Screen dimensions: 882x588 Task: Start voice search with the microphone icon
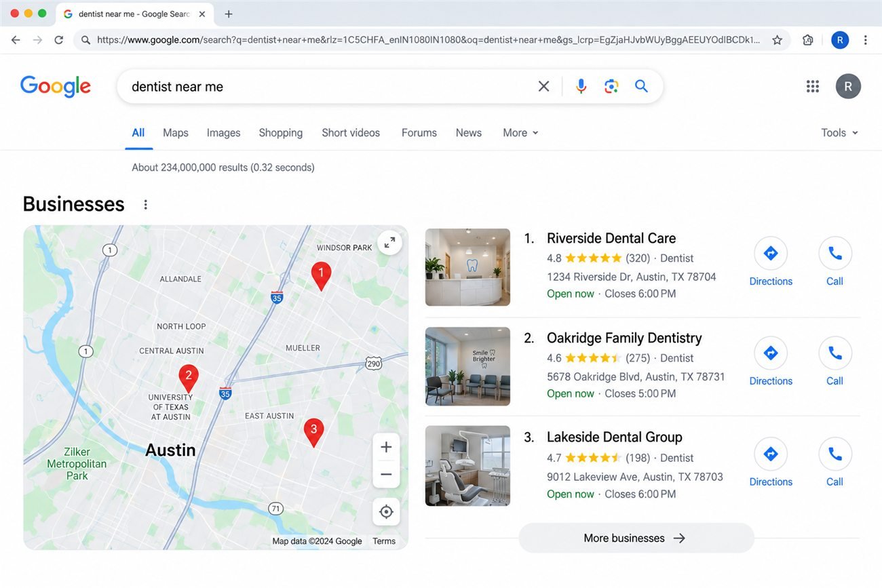tap(581, 86)
